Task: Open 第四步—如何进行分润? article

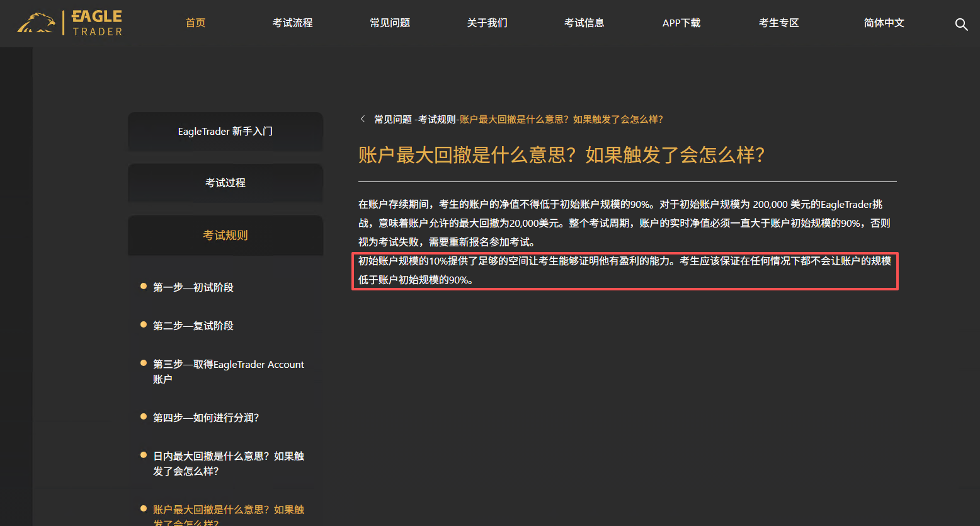Action: [x=206, y=418]
